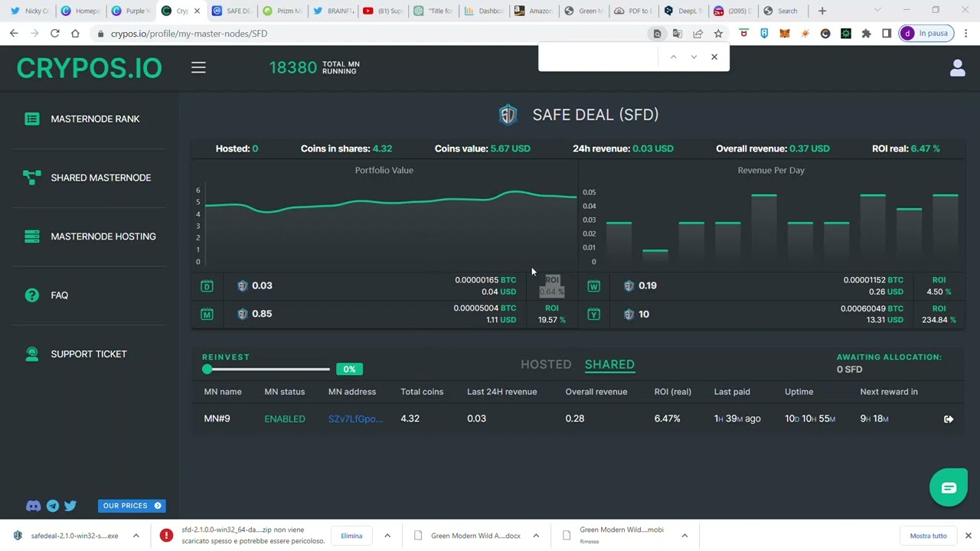The height and width of the screenshot is (551, 980).
Task: Jump to next find result
Action: click(694, 57)
